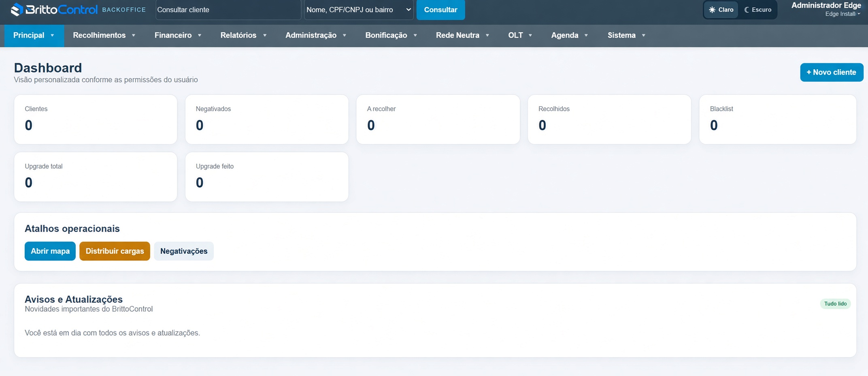
Task: Click the Negativações shortcut
Action: point(184,251)
